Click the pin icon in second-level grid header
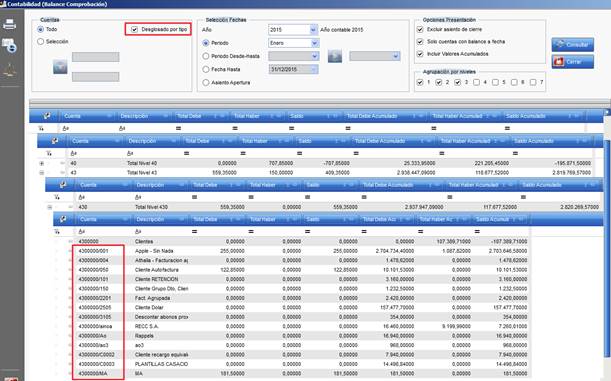611x381 pixels. 55,141
